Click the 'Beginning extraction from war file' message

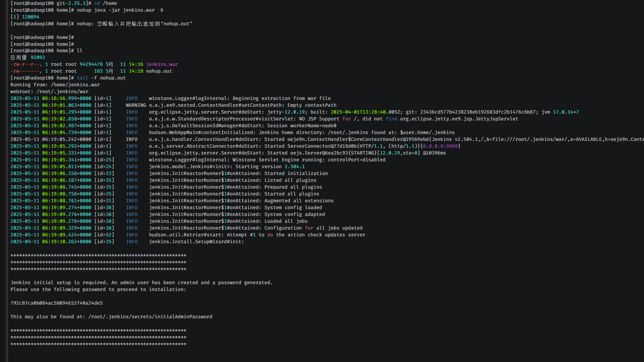coord(282,98)
